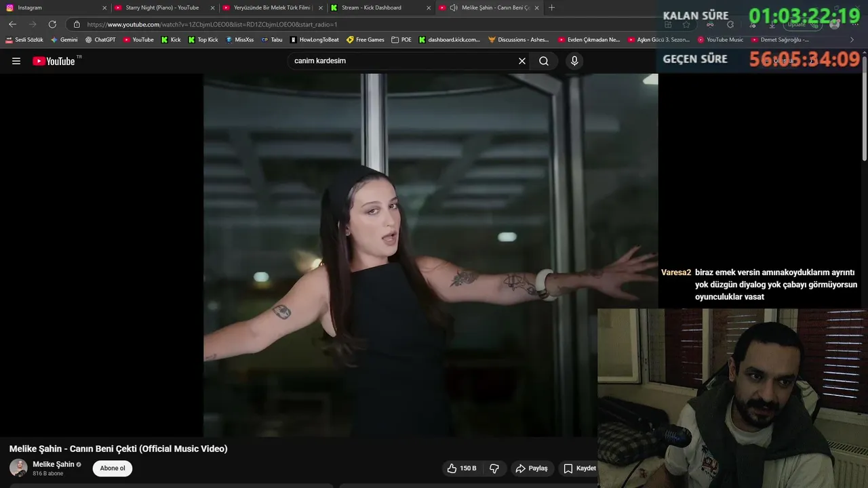868x488 pixels.
Task: Clear the search query text
Action: point(522,61)
